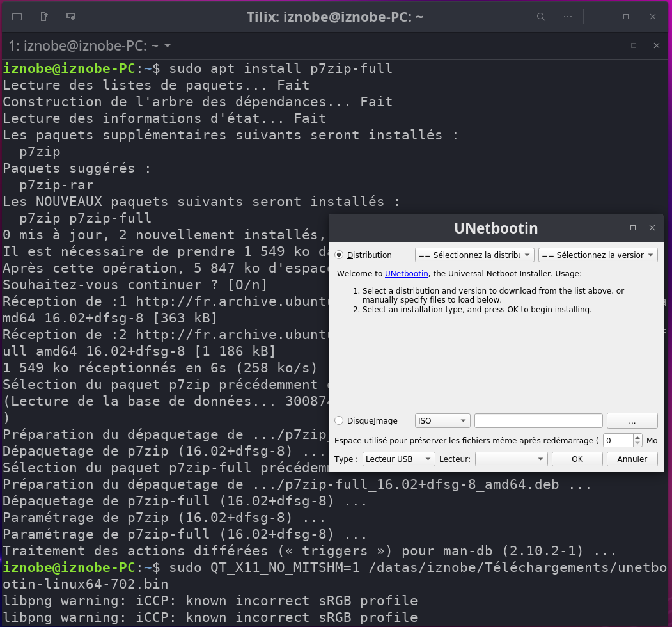The height and width of the screenshot is (627, 672).
Task: Increase persistence space with up arrow
Action: (x=637, y=438)
